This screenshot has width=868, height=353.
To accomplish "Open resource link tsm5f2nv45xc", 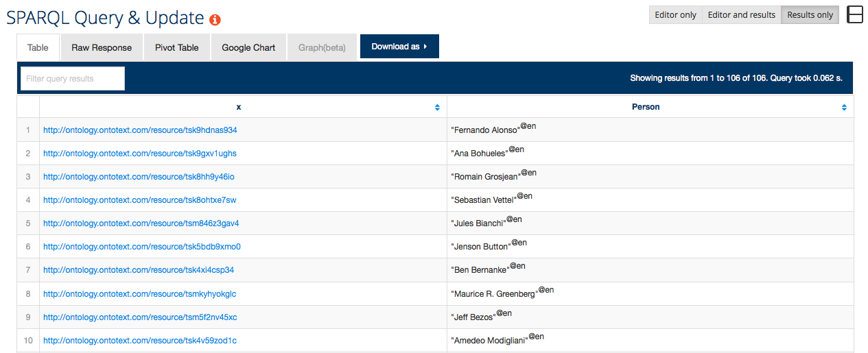I will pyautogui.click(x=140, y=317).
